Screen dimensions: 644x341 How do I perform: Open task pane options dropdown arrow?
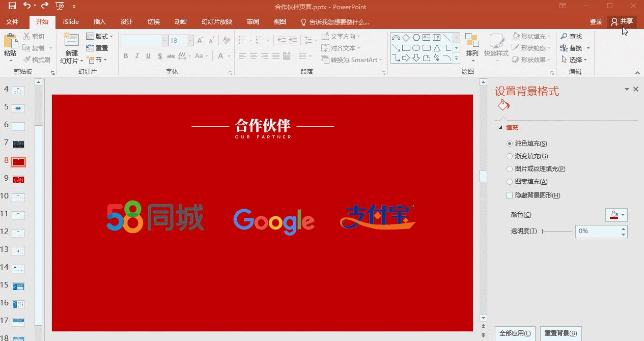tap(627, 90)
